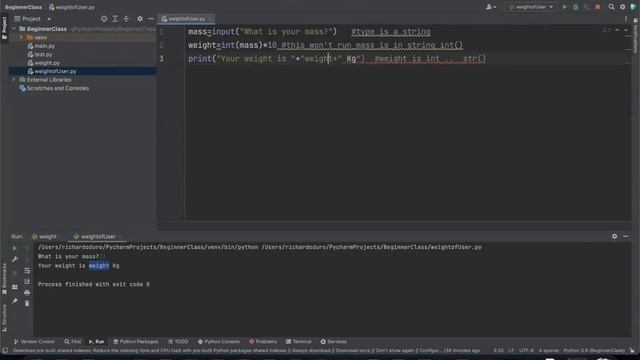
Task: Open the Services tool window
Action: [x=333, y=342]
